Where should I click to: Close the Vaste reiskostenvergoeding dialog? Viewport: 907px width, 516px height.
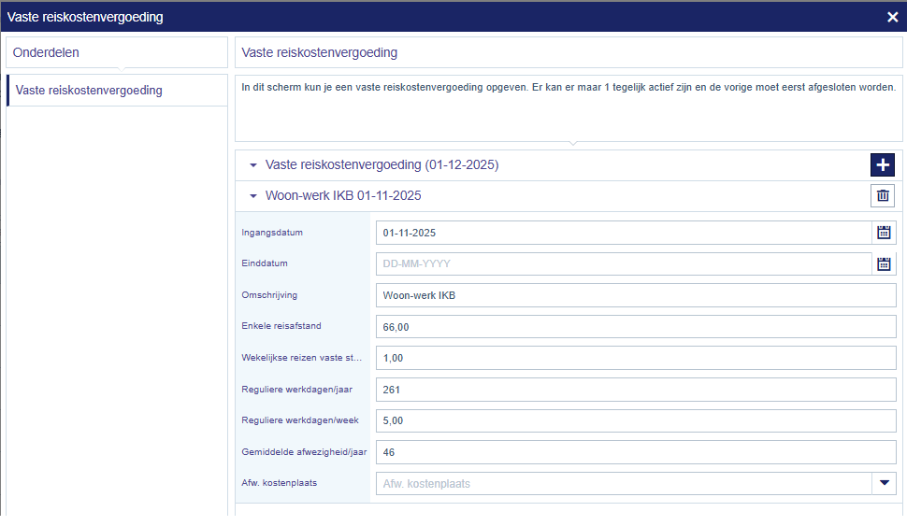tap(893, 17)
